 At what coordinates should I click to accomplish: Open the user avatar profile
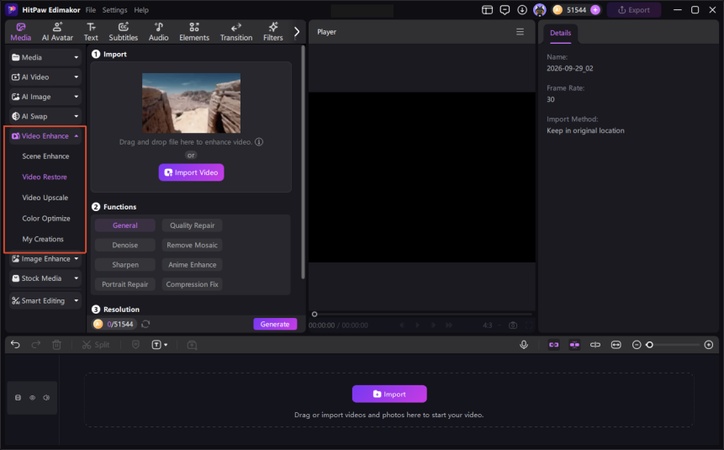pyautogui.click(x=539, y=10)
